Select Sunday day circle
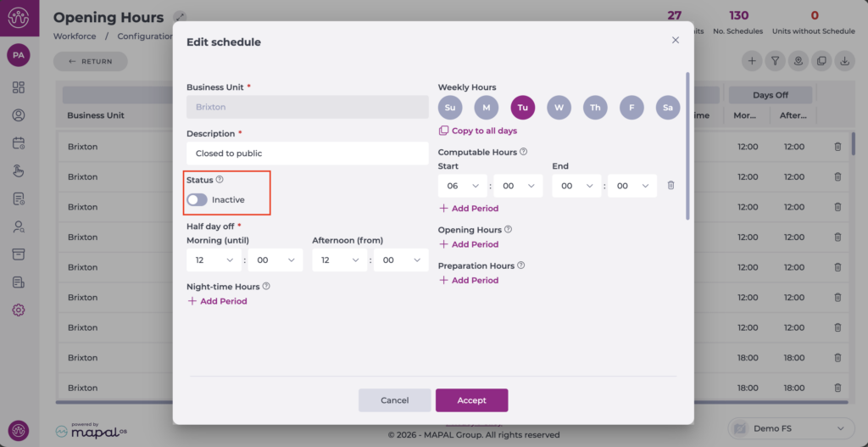 click(x=450, y=108)
